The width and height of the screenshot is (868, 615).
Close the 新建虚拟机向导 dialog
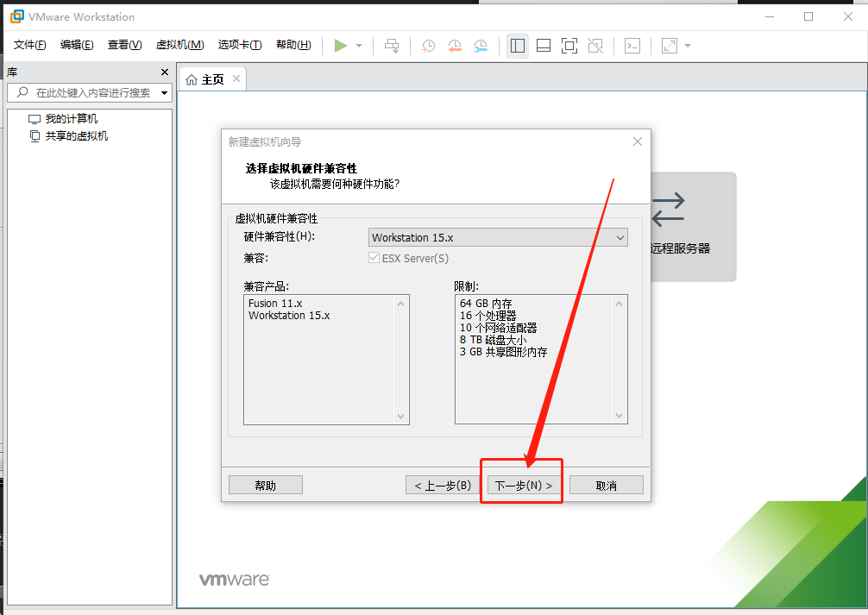[x=638, y=141]
